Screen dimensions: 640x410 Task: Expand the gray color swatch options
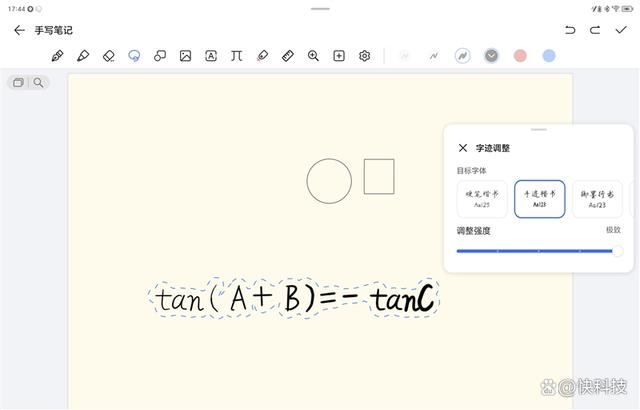coord(491,56)
